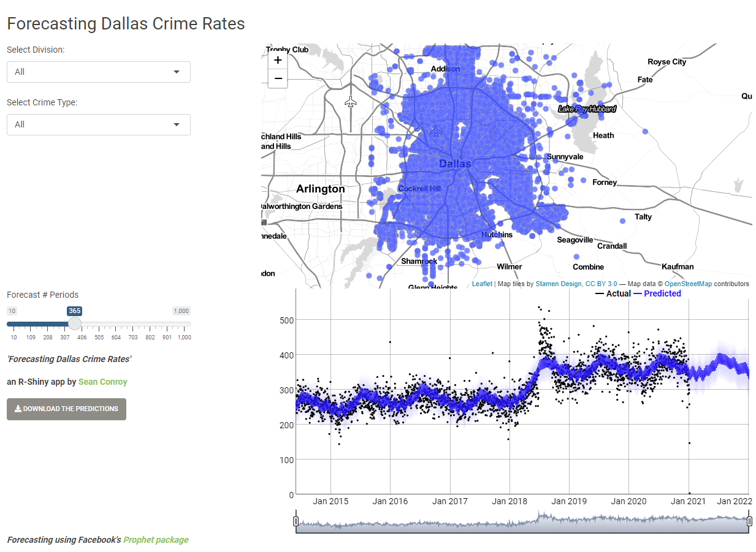Open the Leaflet attribution link
The height and width of the screenshot is (552, 756).
[482, 284]
